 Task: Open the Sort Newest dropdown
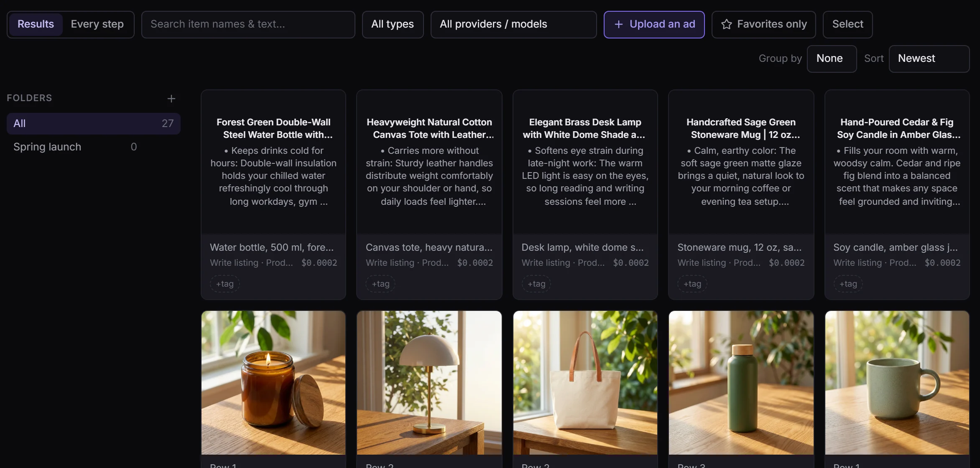click(x=929, y=58)
